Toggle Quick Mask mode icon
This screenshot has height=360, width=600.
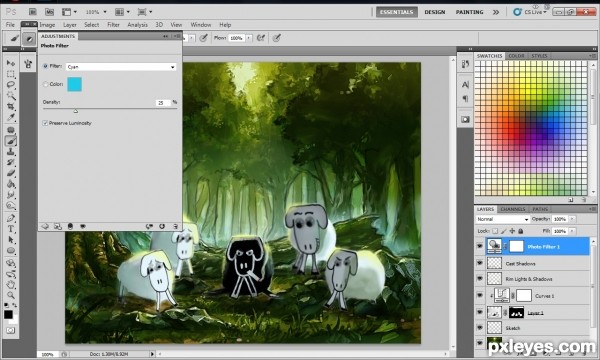(x=10, y=330)
